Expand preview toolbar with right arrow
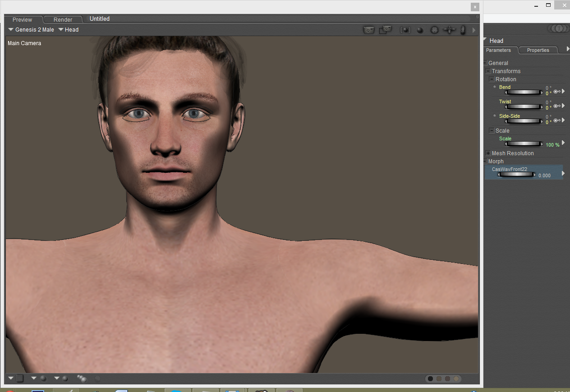 point(473,30)
